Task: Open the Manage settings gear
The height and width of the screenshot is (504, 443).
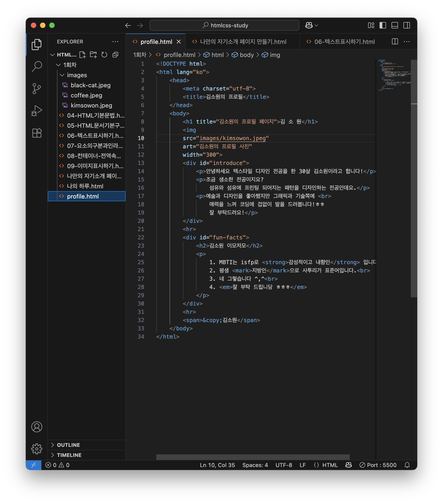Action: (37, 449)
